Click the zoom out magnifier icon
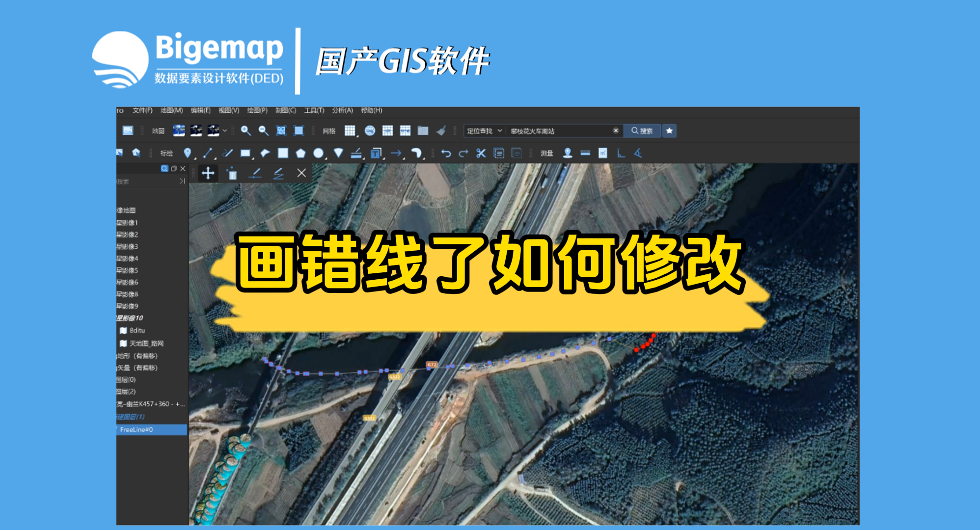The height and width of the screenshot is (530, 980). [264, 131]
